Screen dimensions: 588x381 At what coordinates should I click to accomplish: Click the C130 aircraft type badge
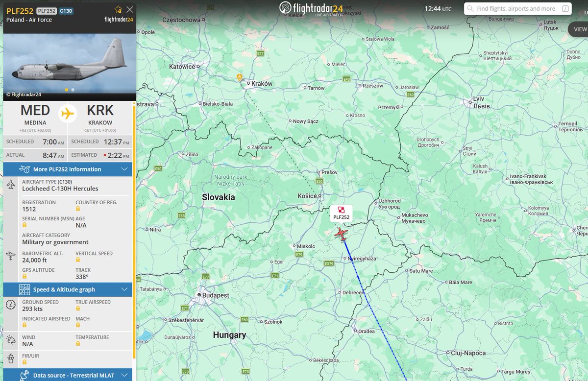pos(66,11)
